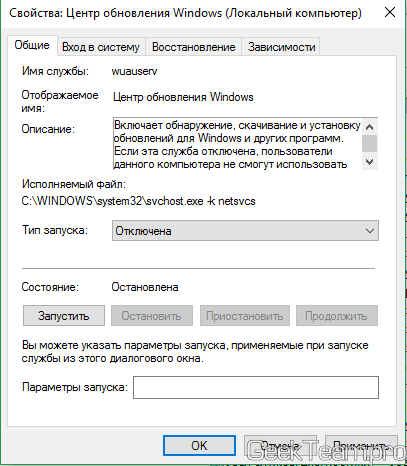The height and width of the screenshot is (466, 407).
Task: Select the display name Центр обновления Windows
Action: coord(183,97)
